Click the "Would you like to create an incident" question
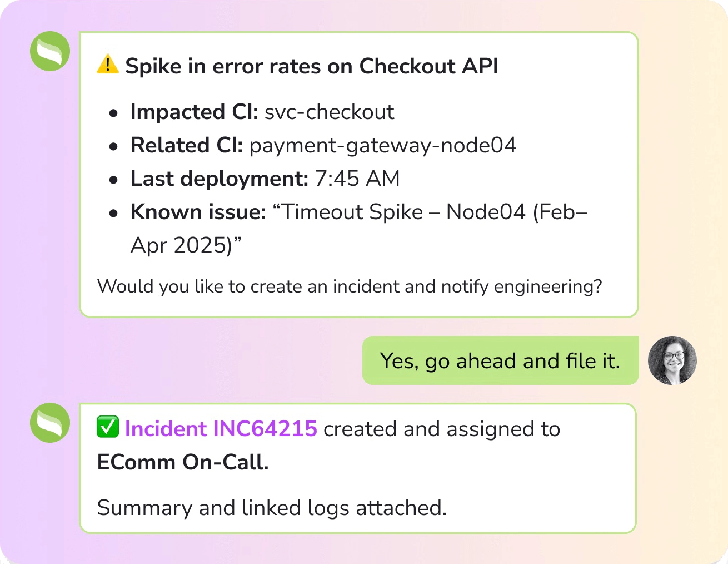The width and height of the screenshot is (728, 564). click(x=350, y=286)
